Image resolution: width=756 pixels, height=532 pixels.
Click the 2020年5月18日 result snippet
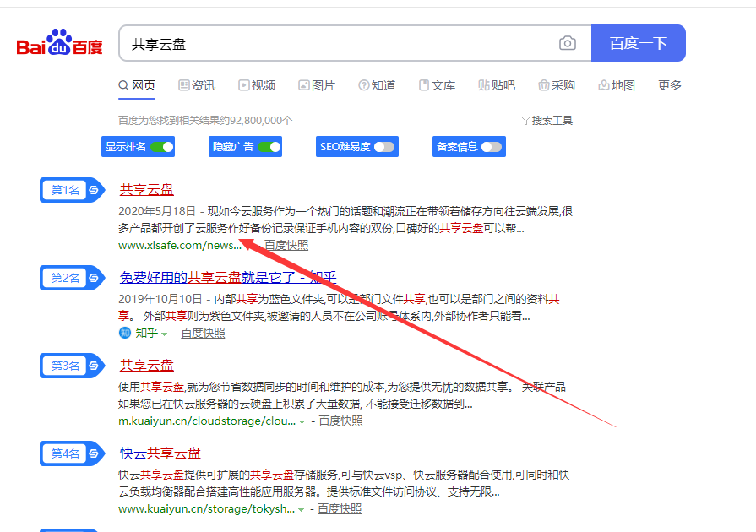click(x=345, y=220)
